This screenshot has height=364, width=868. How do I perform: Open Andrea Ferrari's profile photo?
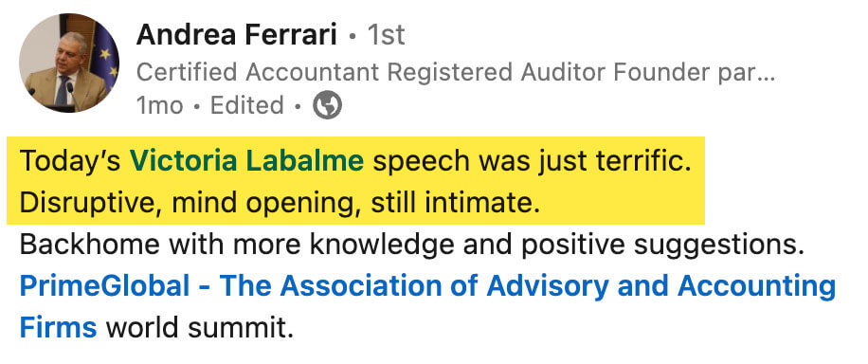click(x=68, y=64)
